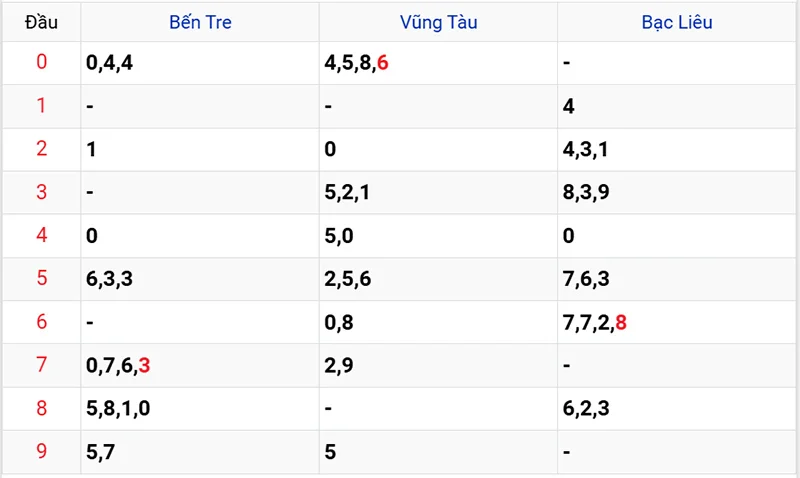Open the Vũng Tàu column header link
This screenshot has width=800, height=478.
(438, 22)
